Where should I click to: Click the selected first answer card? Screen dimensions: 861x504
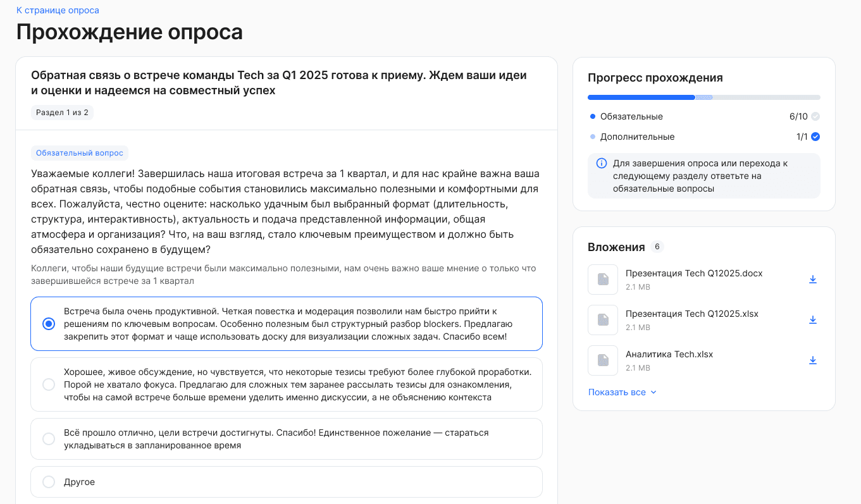pyautogui.click(x=286, y=324)
